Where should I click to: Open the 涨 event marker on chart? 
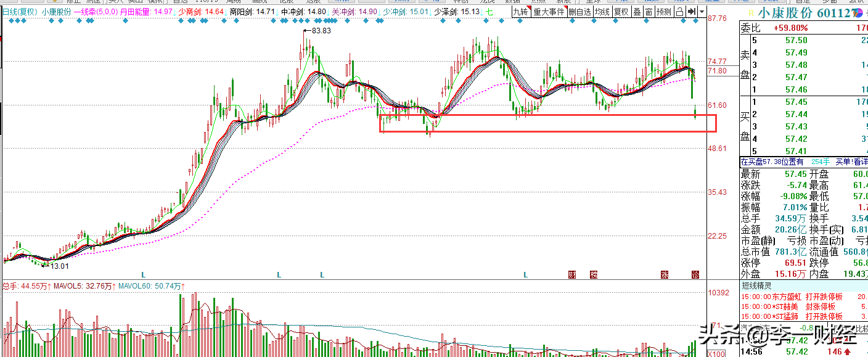tap(665, 274)
